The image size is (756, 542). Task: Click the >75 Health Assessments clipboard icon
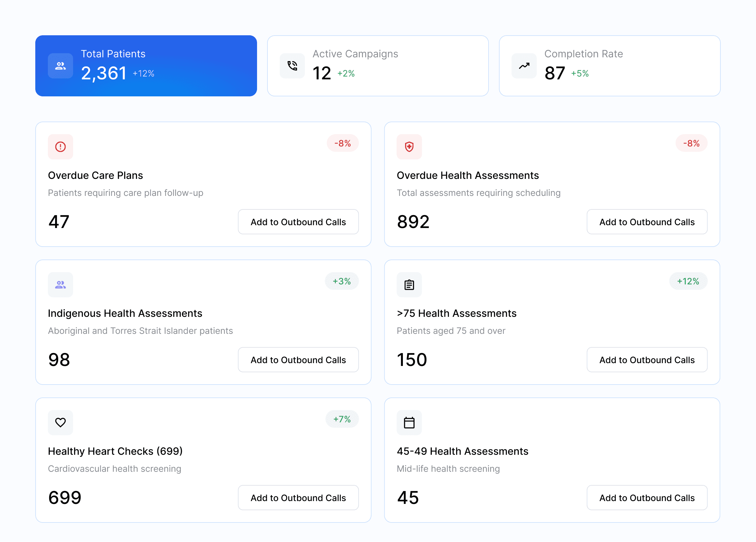409,285
